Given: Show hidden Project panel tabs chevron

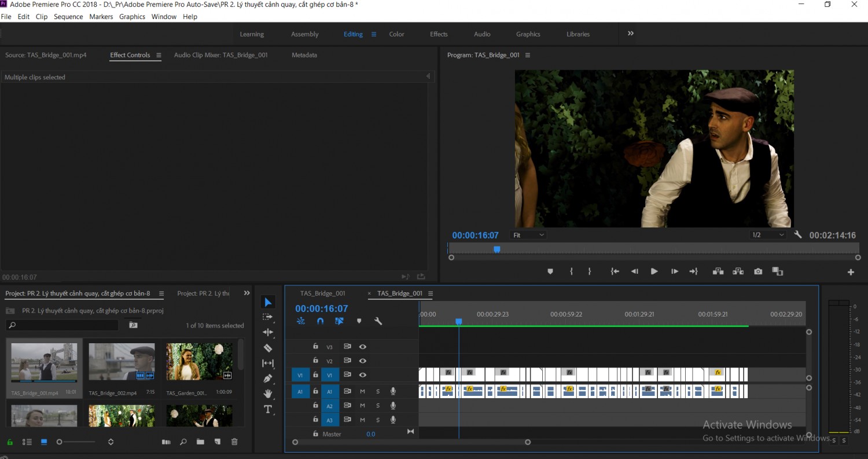Looking at the screenshot, I should 247,293.
